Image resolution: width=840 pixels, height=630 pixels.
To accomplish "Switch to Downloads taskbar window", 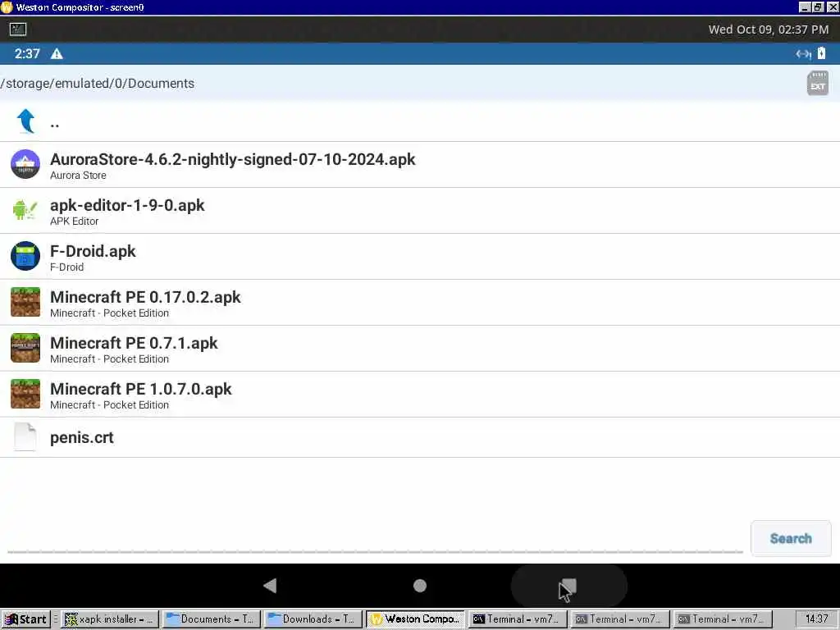I will [313, 619].
